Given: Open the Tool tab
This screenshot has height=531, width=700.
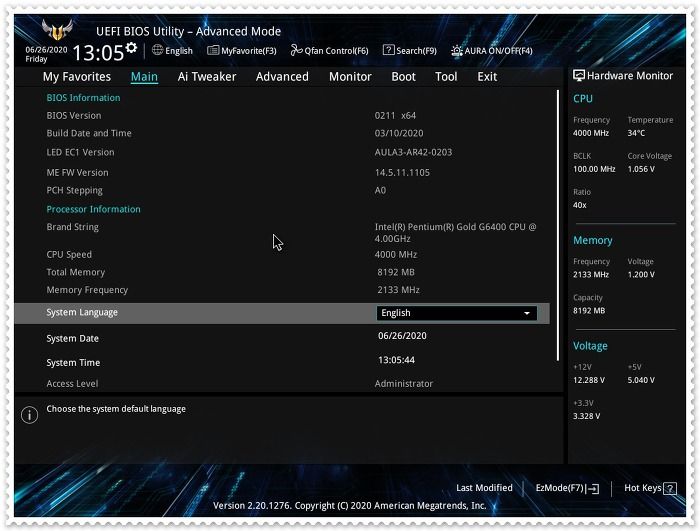Looking at the screenshot, I should click(x=446, y=77).
